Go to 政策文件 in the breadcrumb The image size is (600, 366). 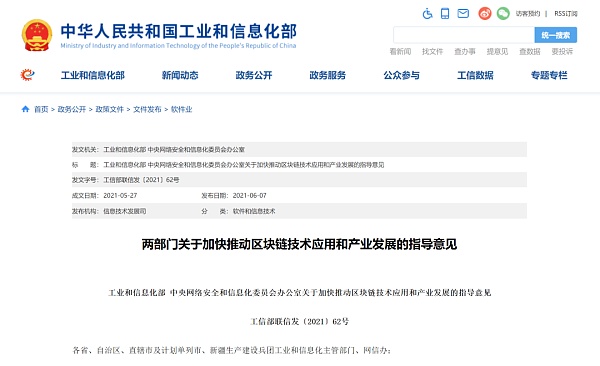coord(109,109)
